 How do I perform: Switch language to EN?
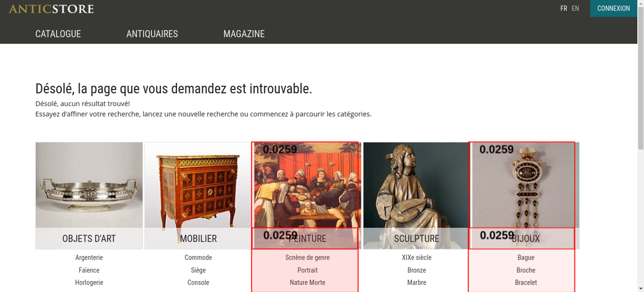tap(575, 8)
